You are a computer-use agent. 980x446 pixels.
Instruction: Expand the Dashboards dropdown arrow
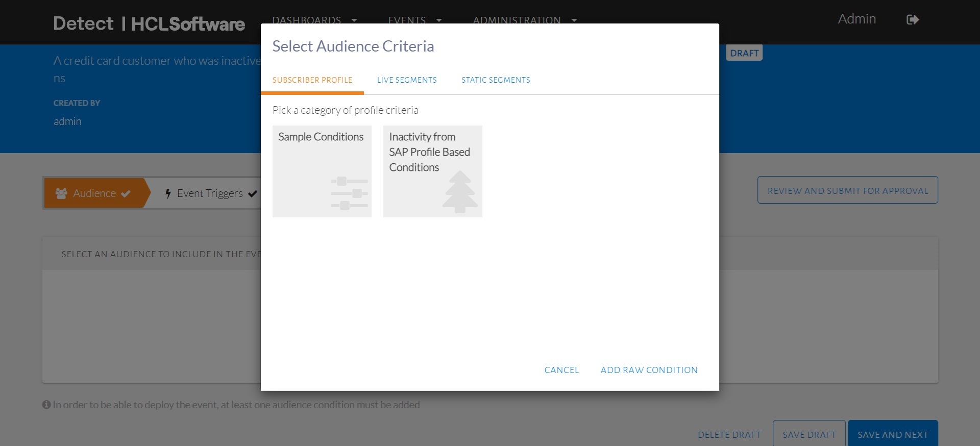[354, 20]
